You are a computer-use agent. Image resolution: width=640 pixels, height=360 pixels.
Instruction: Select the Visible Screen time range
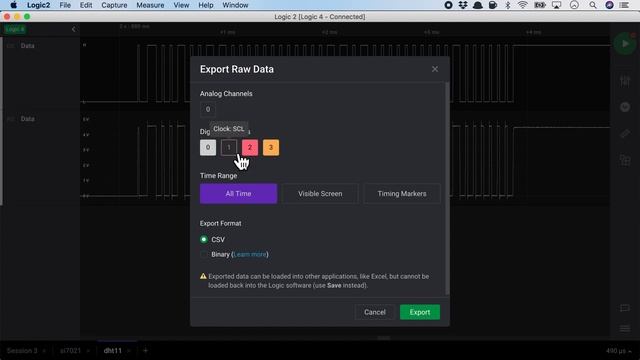pyautogui.click(x=320, y=193)
